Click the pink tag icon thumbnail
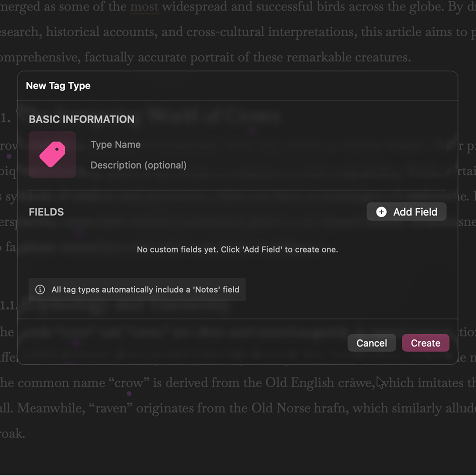The height and width of the screenshot is (476, 476). click(52, 154)
